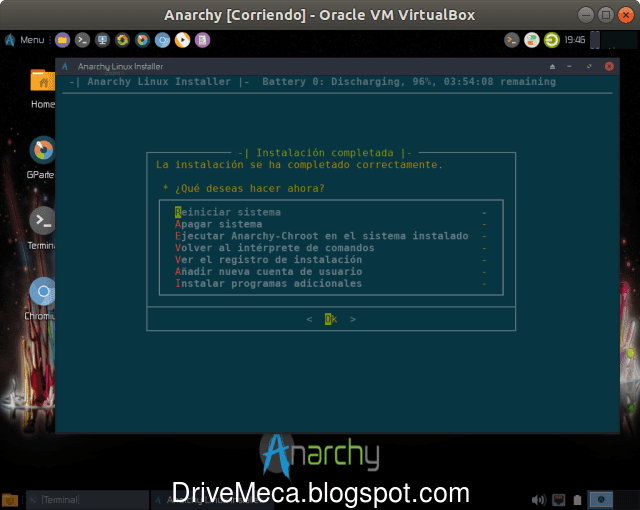Click the orange-green circular launcher in top panel
Viewport: 640px width, 510px height.
(122, 40)
